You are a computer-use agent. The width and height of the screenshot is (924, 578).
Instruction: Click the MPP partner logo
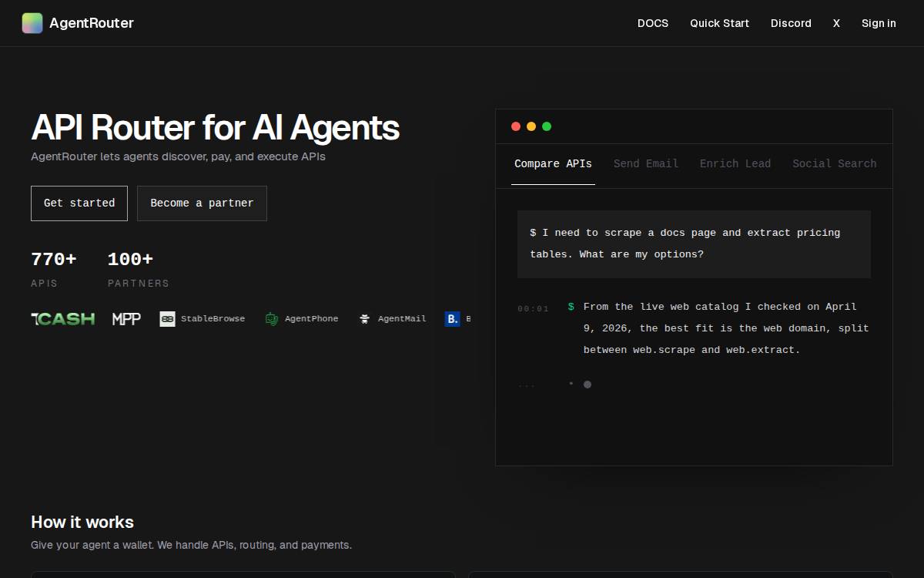click(x=126, y=318)
